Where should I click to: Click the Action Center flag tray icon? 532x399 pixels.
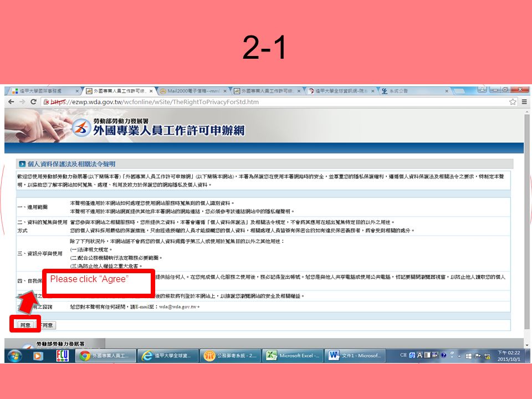(478, 356)
